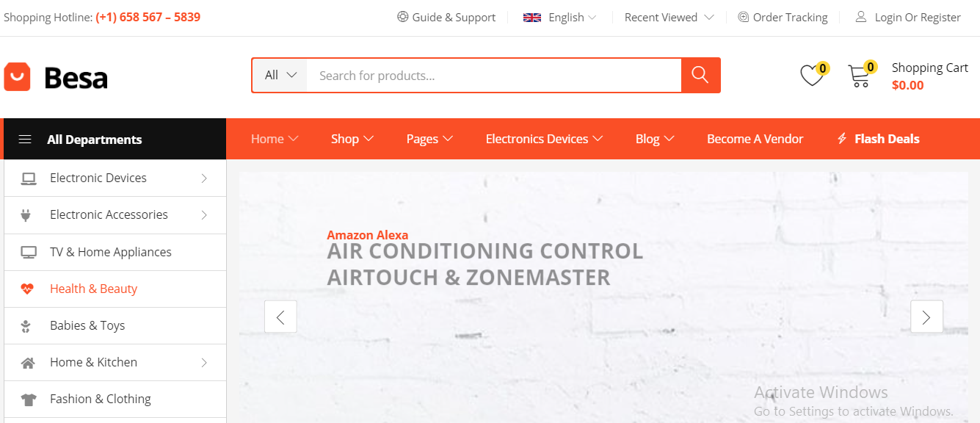The width and height of the screenshot is (980, 423).
Task: Open Flash Deals link
Action: [x=878, y=139]
